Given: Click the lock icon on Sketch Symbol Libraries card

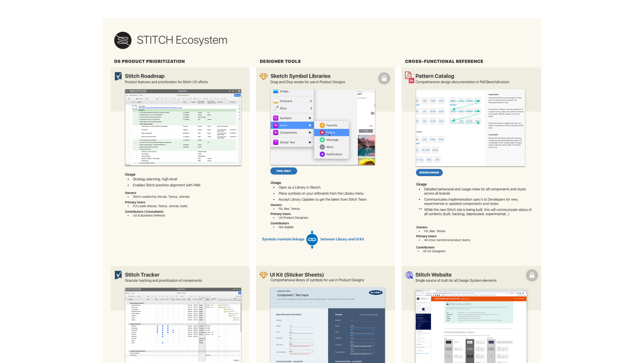Looking at the screenshot, I should (384, 78).
